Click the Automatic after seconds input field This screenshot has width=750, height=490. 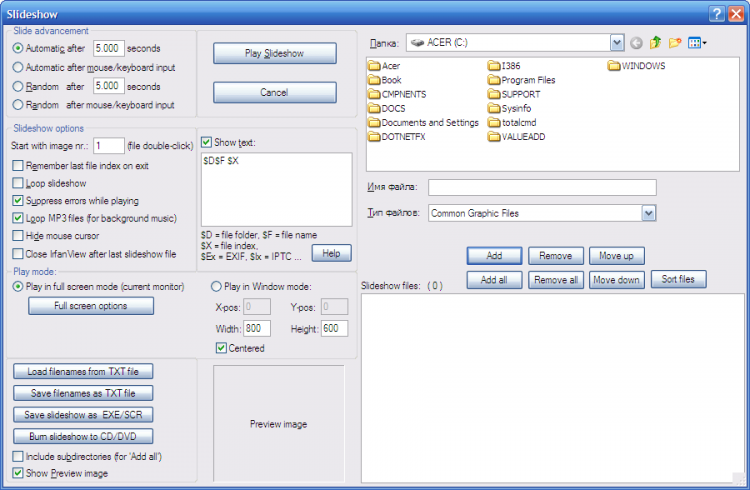pyautogui.click(x=109, y=48)
